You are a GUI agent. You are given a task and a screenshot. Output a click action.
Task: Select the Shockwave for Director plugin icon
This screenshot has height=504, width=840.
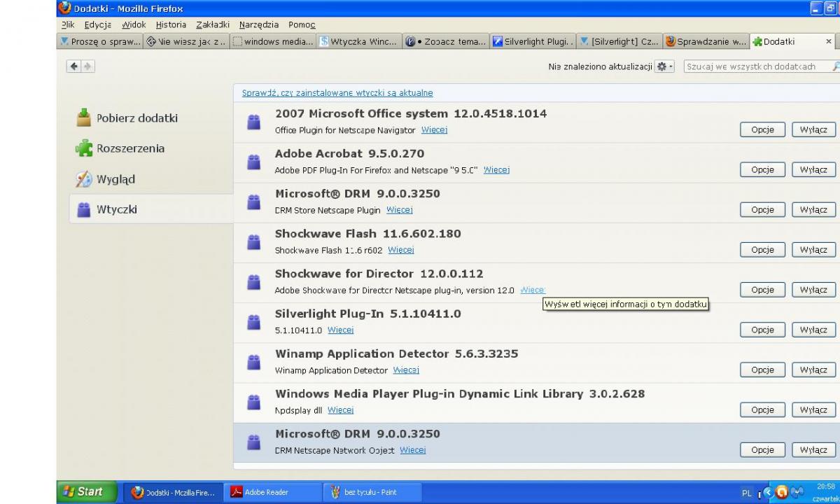253,282
